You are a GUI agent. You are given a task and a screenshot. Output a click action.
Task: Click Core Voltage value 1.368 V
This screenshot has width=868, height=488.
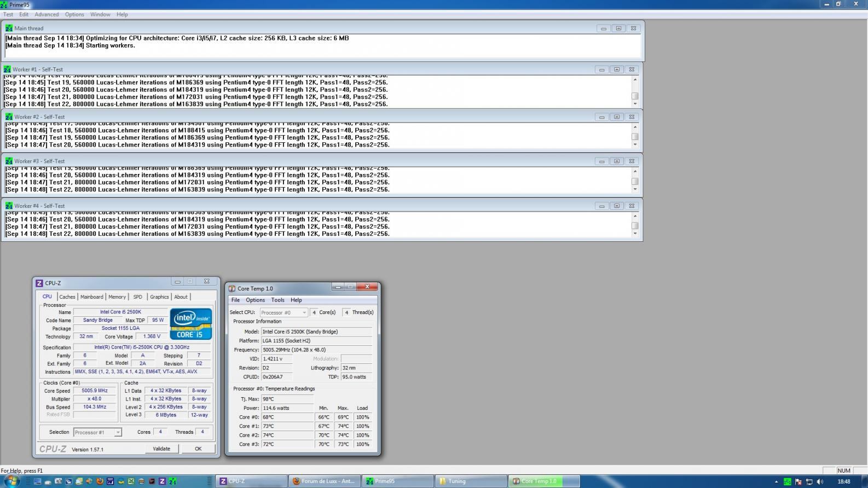pos(152,336)
